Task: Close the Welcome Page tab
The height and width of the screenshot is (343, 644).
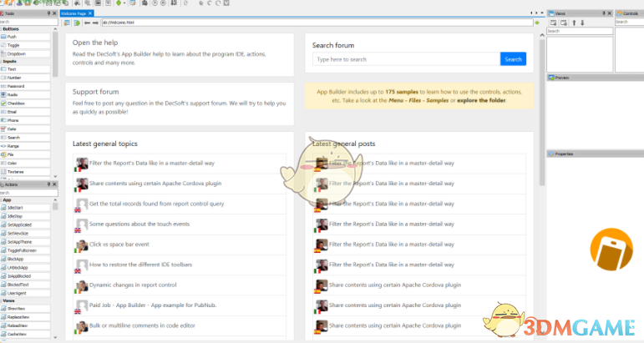Action: (x=90, y=13)
